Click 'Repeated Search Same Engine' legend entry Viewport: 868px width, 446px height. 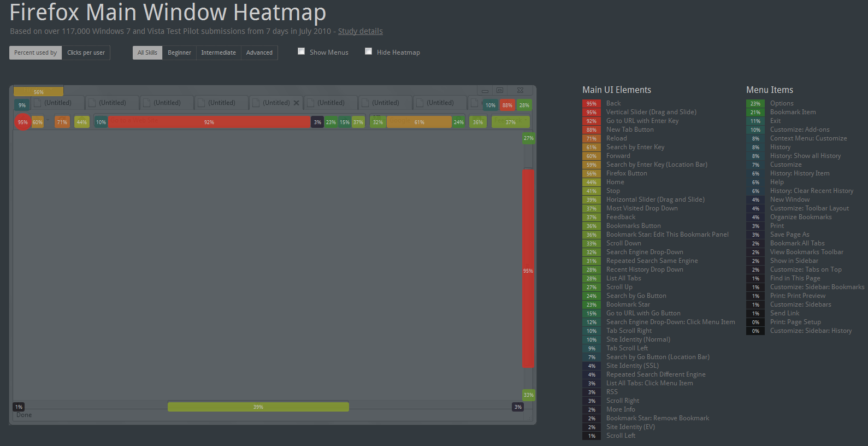pyautogui.click(x=652, y=261)
